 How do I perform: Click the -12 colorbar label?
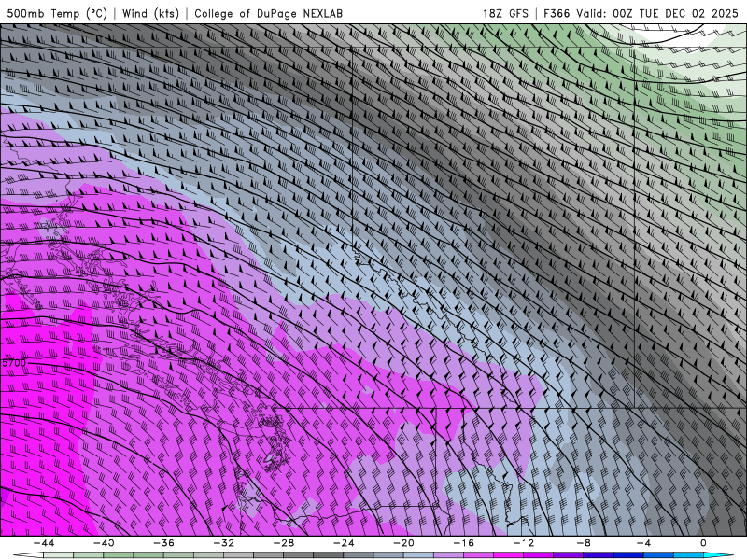tap(524, 543)
